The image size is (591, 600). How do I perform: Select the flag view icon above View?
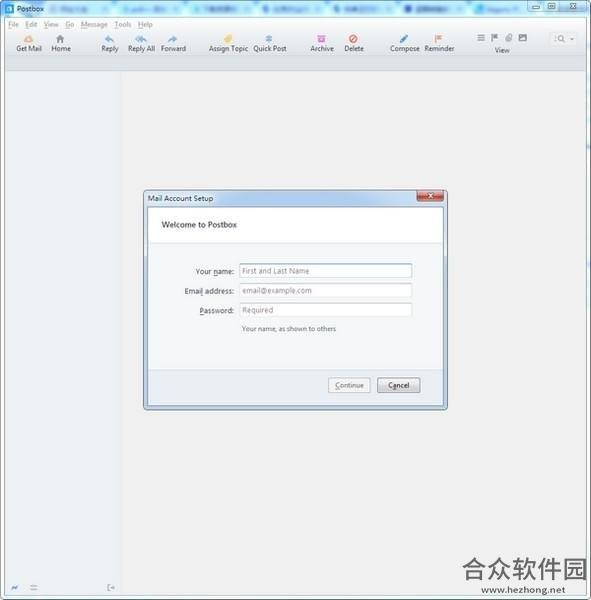click(x=495, y=38)
